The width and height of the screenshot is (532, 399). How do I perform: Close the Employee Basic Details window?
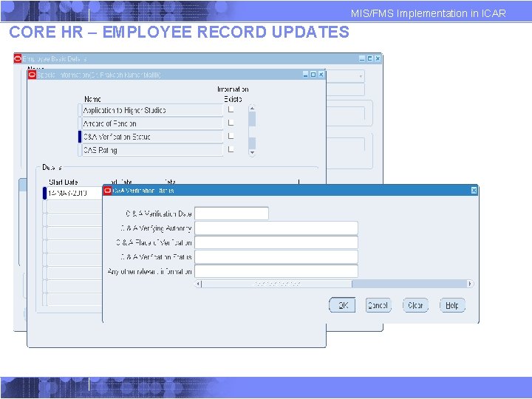pyautogui.click(x=378, y=58)
